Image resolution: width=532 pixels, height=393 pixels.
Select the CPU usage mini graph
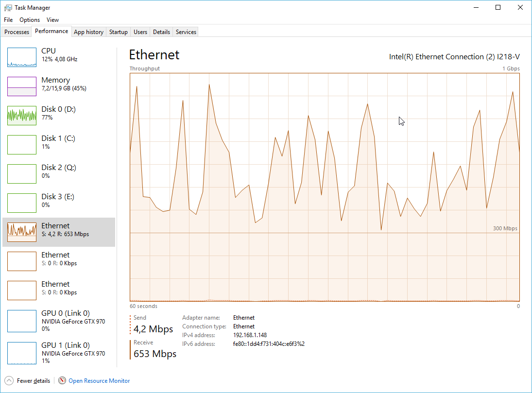click(x=22, y=57)
